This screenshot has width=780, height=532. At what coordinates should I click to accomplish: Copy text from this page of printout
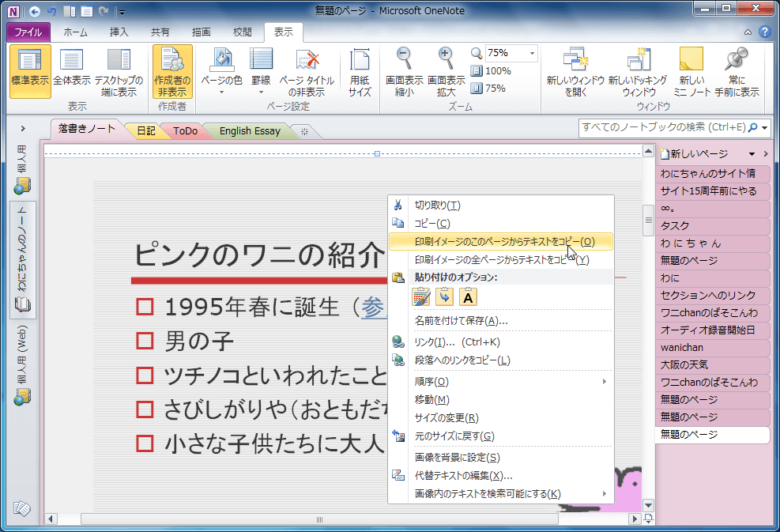(500, 242)
